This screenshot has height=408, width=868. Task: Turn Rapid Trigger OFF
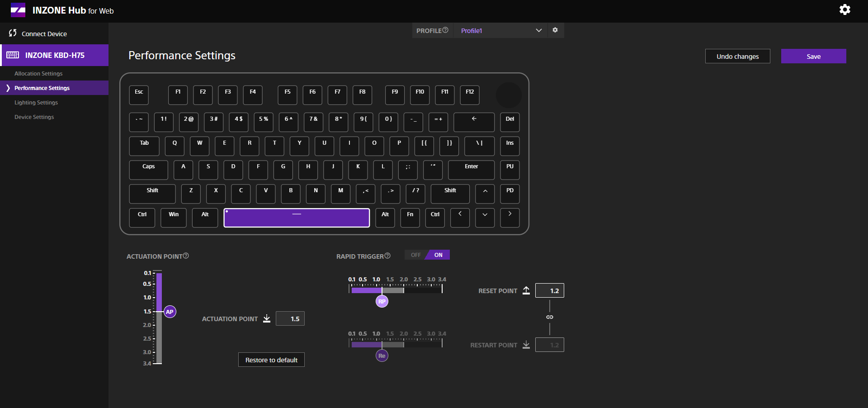pos(415,255)
